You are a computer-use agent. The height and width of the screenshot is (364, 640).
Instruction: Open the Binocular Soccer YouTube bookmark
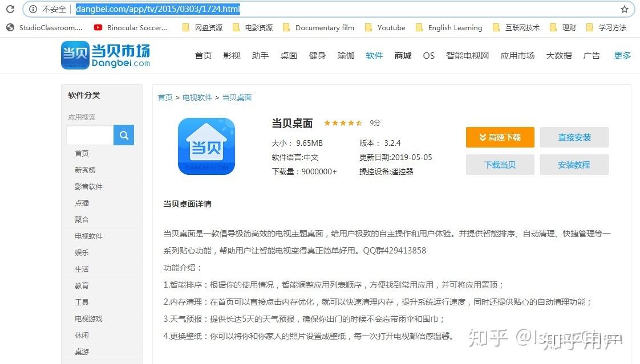[131, 28]
